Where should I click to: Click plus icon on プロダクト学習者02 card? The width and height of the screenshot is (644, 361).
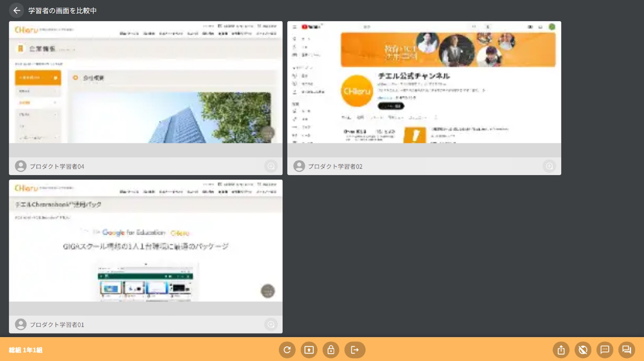[549, 166]
